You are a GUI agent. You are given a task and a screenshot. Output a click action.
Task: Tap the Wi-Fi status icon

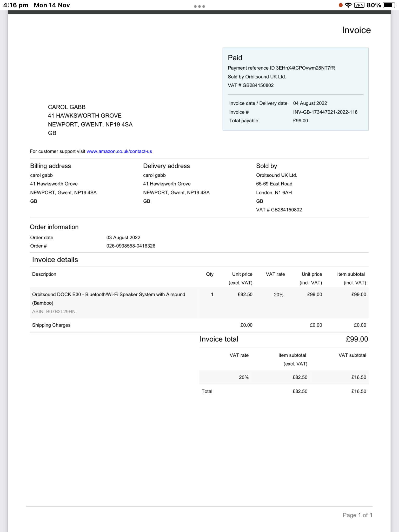click(x=348, y=5)
